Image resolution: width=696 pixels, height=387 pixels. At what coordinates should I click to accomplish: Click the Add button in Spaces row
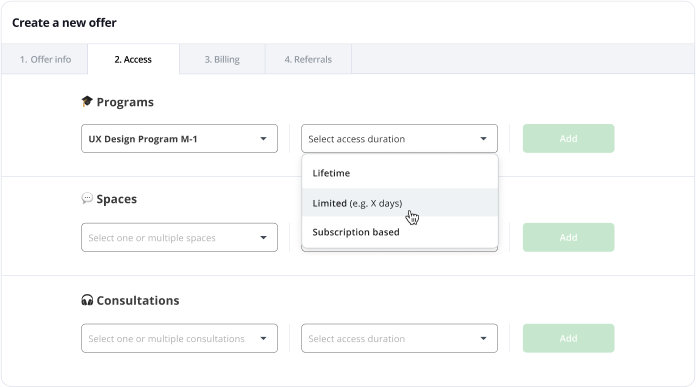point(568,237)
